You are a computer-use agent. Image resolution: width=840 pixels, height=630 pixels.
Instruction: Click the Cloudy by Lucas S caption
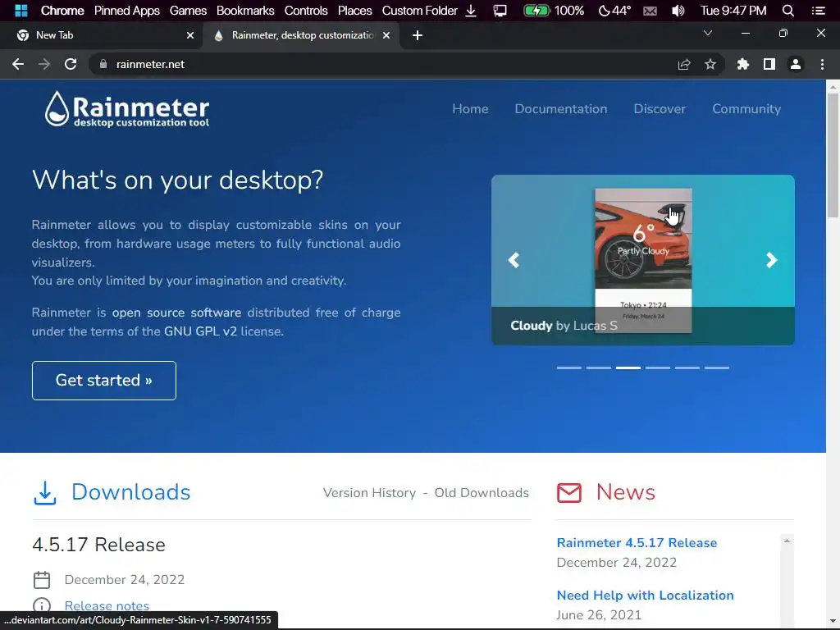tap(564, 326)
